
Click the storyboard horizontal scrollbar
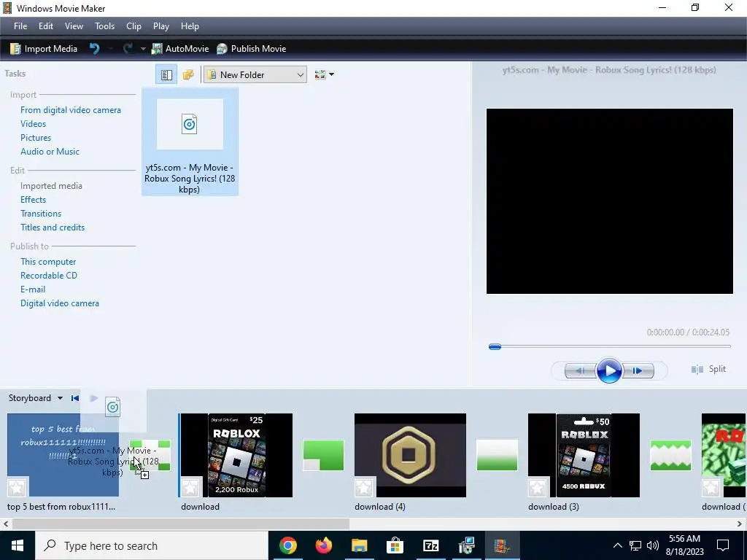click(181, 524)
